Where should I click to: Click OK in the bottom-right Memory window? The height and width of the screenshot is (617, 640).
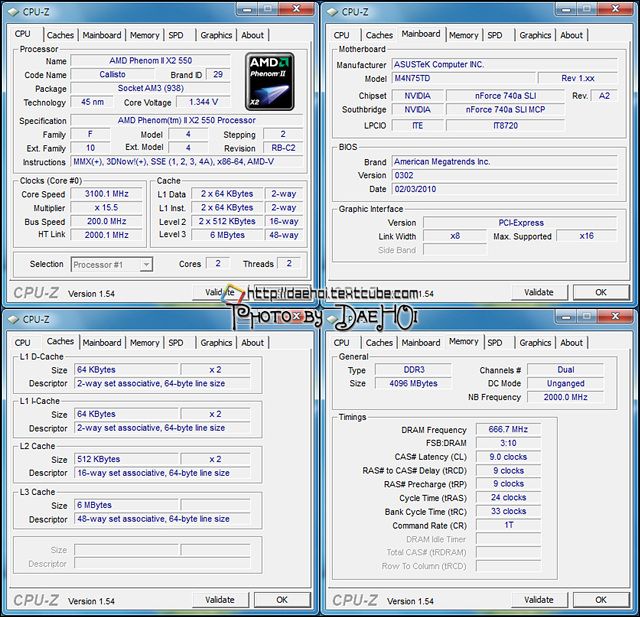tap(601, 600)
